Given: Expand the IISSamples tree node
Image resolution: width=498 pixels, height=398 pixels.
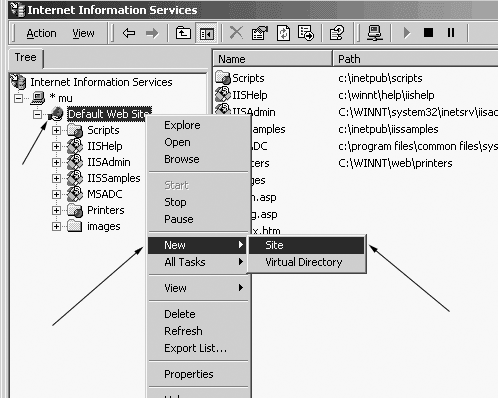Looking at the screenshot, I should pyautogui.click(x=56, y=178).
